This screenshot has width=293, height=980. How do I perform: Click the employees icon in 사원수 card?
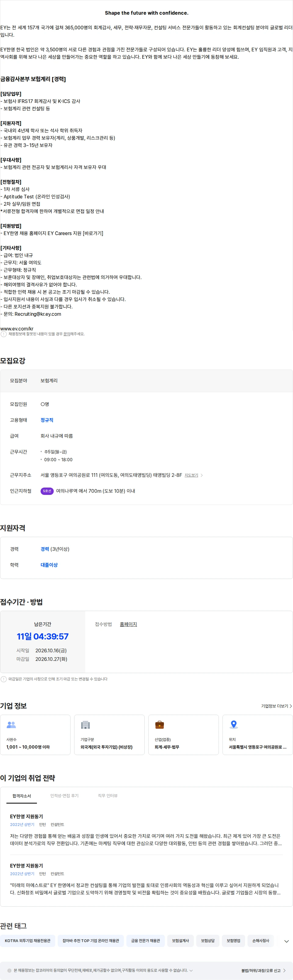11,725
